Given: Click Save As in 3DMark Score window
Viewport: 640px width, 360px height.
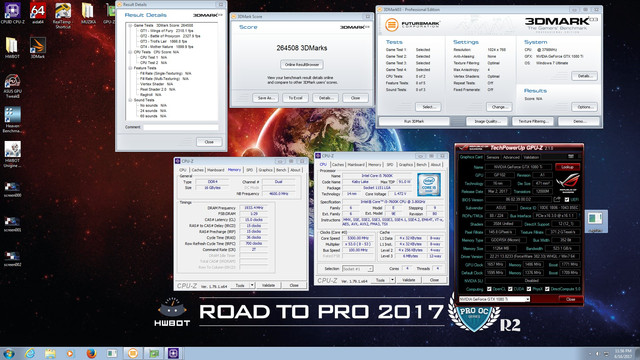Looking at the screenshot, I should coord(266,98).
